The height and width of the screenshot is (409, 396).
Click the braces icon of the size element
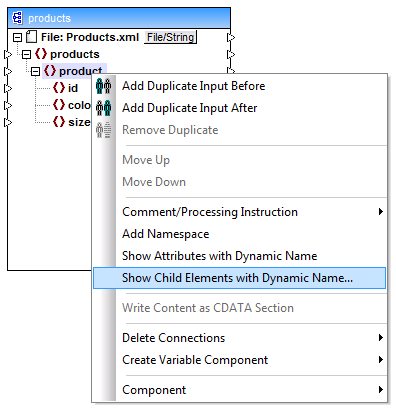click(59, 122)
